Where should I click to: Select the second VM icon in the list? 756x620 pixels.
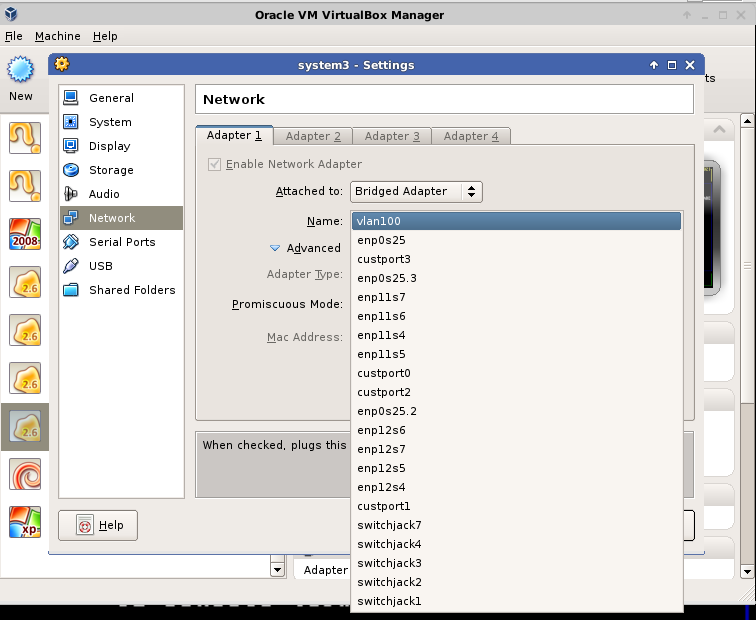click(x=25, y=186)
